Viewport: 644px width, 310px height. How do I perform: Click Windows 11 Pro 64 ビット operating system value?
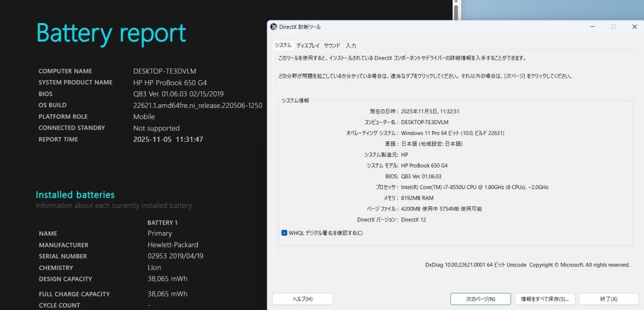click(452, 133)
